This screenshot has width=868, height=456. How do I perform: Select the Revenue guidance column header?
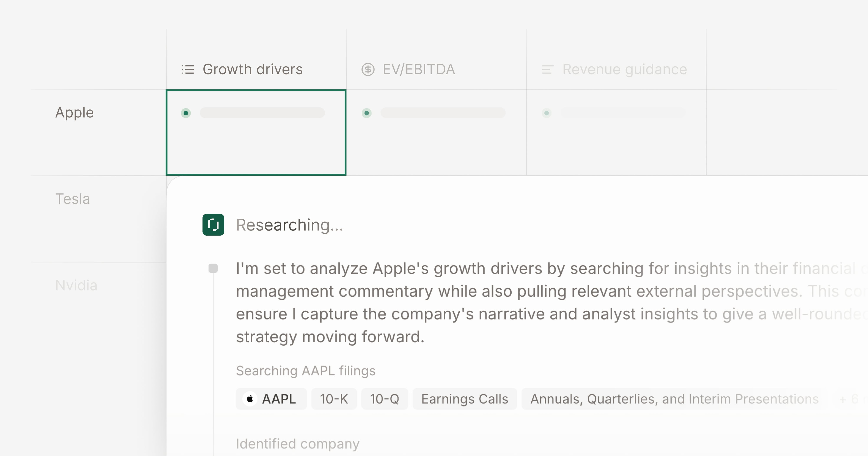coord(624,69)
